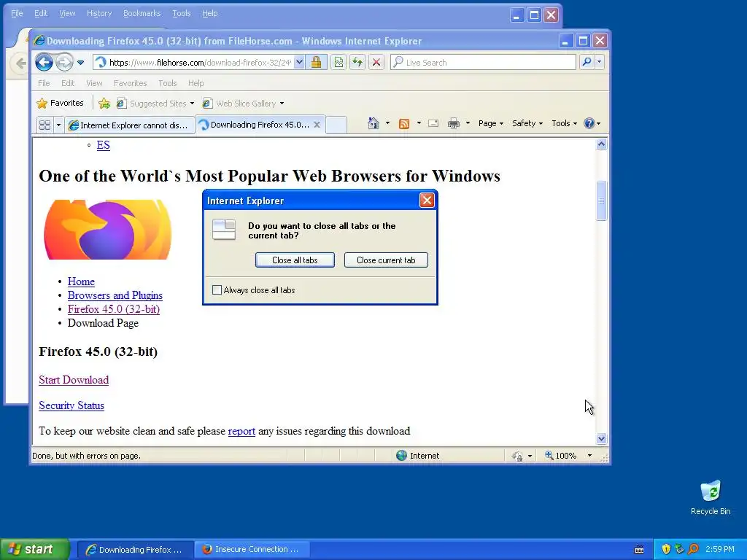Click the 'Close all tabs' button
The height and width of the screenshot is (560, 747).
point(295,260)
